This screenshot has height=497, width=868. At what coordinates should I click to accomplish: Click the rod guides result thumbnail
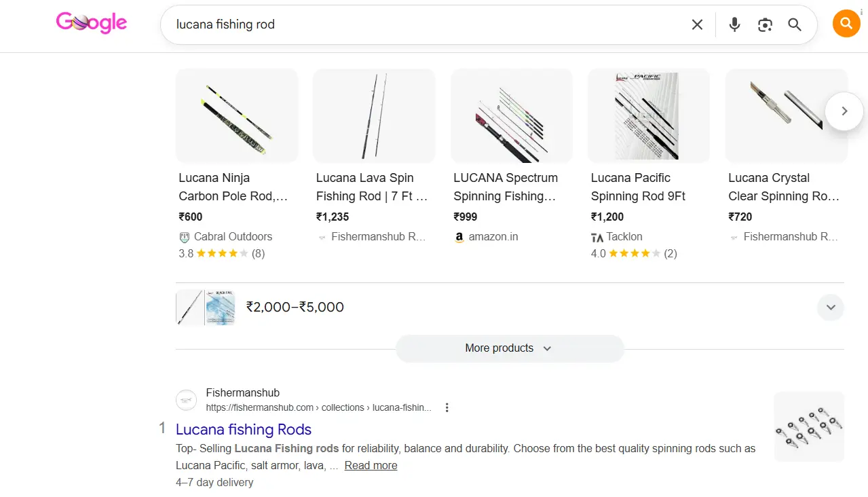(x=808, y=426)
